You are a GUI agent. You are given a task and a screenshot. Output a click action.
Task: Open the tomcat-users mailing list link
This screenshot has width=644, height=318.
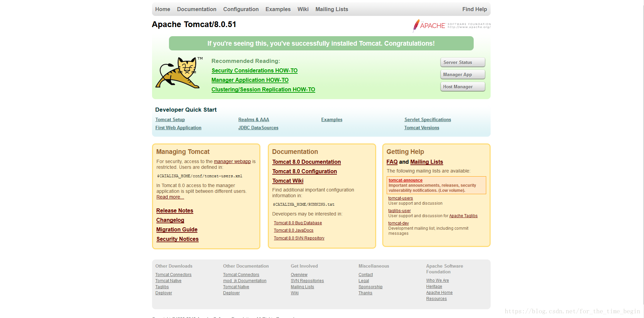[401, 198]
